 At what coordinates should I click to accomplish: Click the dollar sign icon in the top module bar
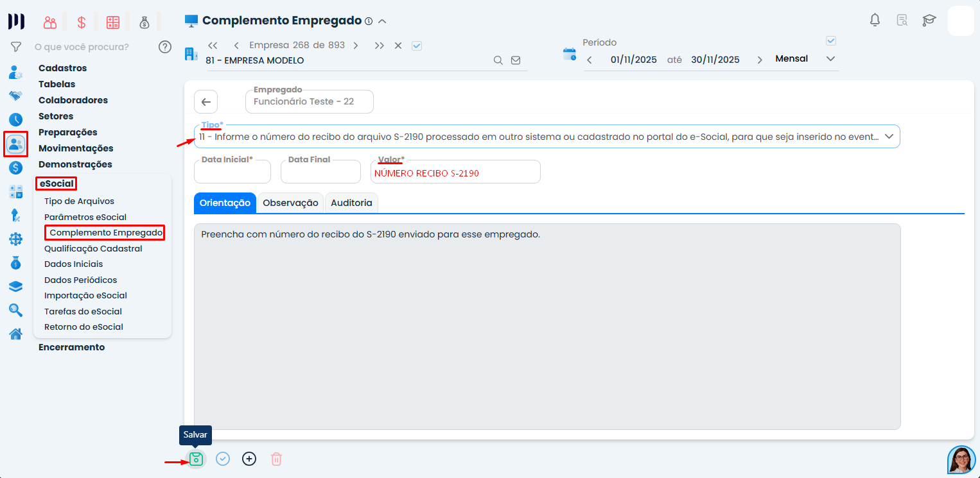coord(82,22)
